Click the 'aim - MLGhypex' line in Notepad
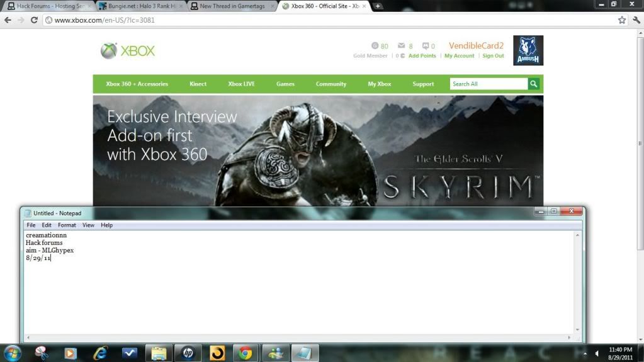 pyautogui.click(x=50, y=250)
